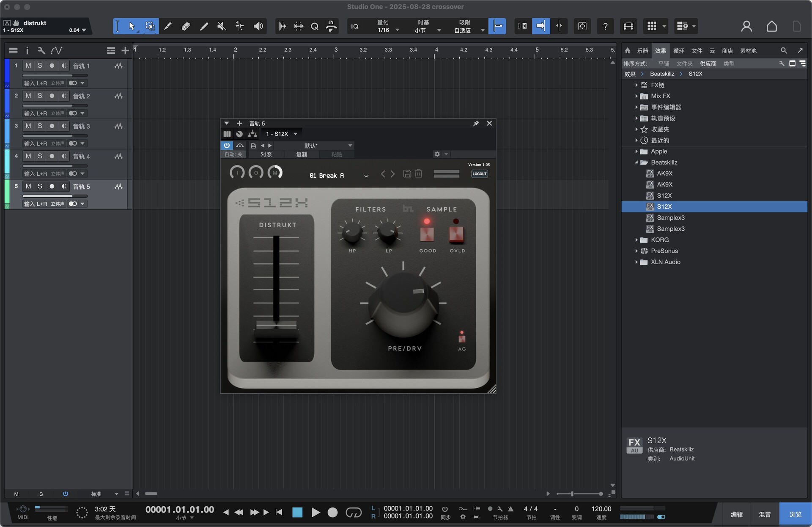Go to next S12X preset arrow
812x527 pixels.
coord(393,174)
